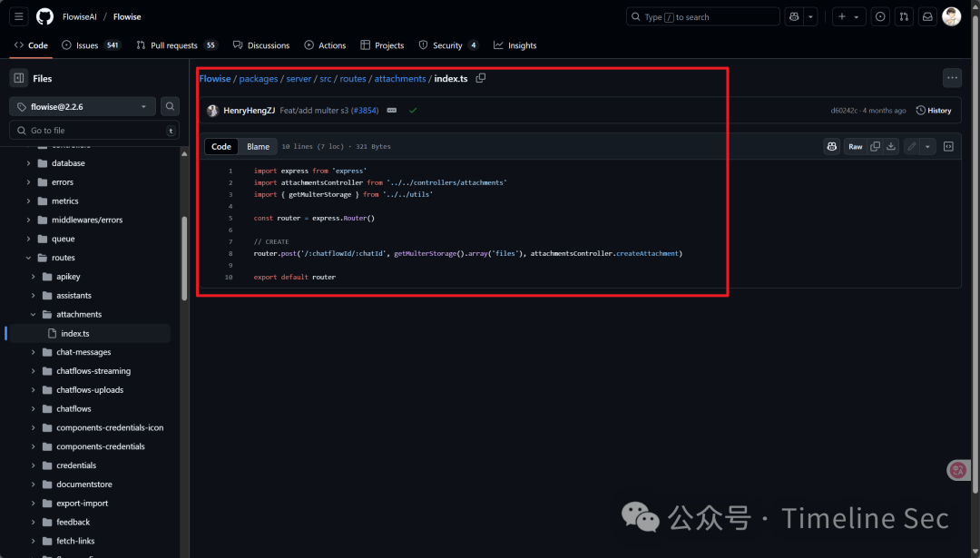980x558 pixels.
Task: Collapse the Files side panel icon
Action: tap(19, 78)
